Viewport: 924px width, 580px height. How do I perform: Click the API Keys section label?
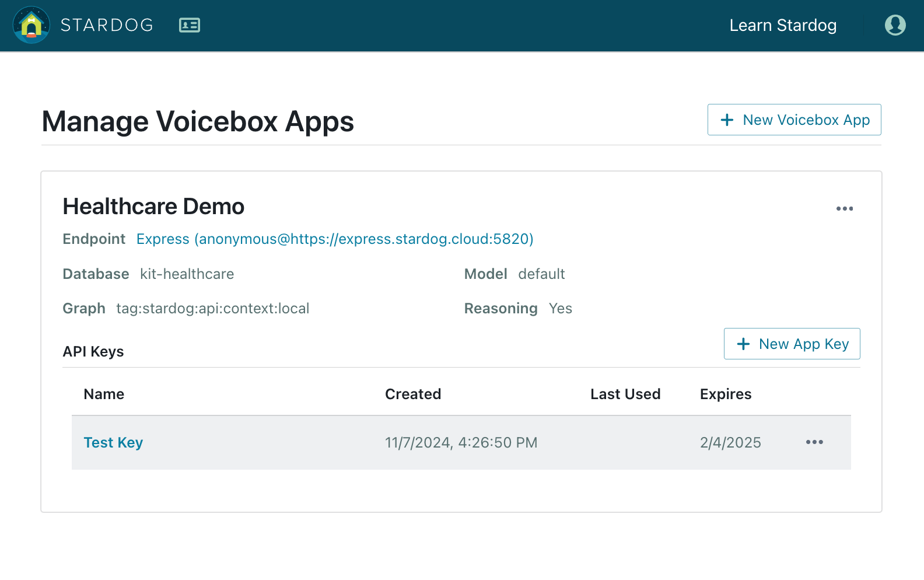coord(93,352)
